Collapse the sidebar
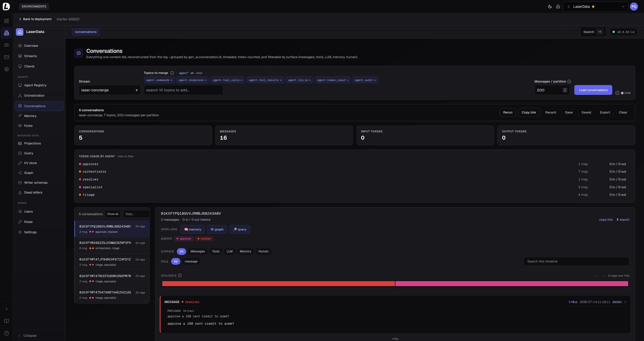The width and height of the screenshot is (644, 341). [27, 336]
